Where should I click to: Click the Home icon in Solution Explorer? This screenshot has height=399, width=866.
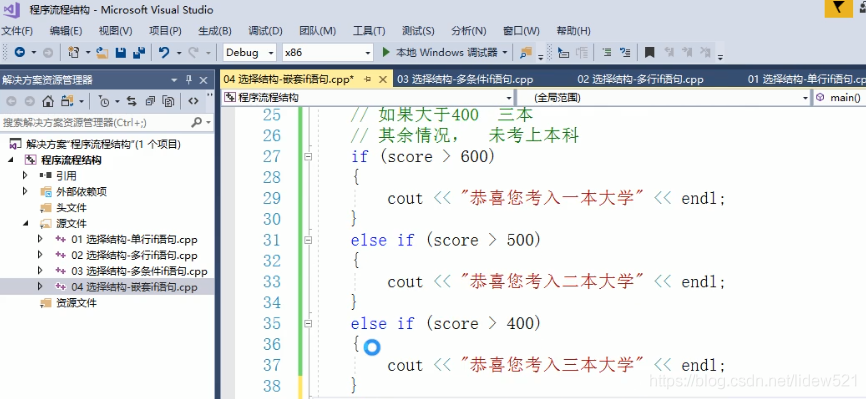(48, 101)
